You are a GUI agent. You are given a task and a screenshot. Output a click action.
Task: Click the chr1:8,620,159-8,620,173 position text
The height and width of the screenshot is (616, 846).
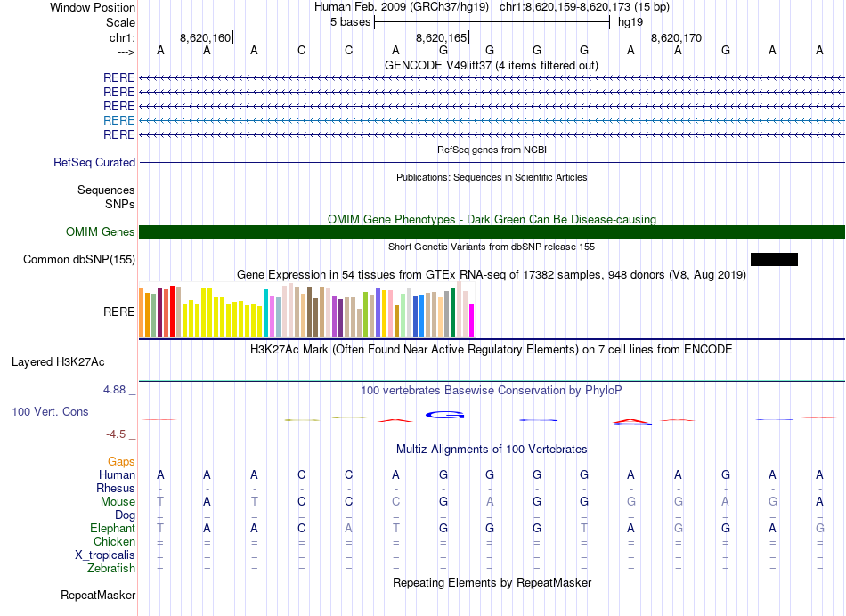point(584,7)
